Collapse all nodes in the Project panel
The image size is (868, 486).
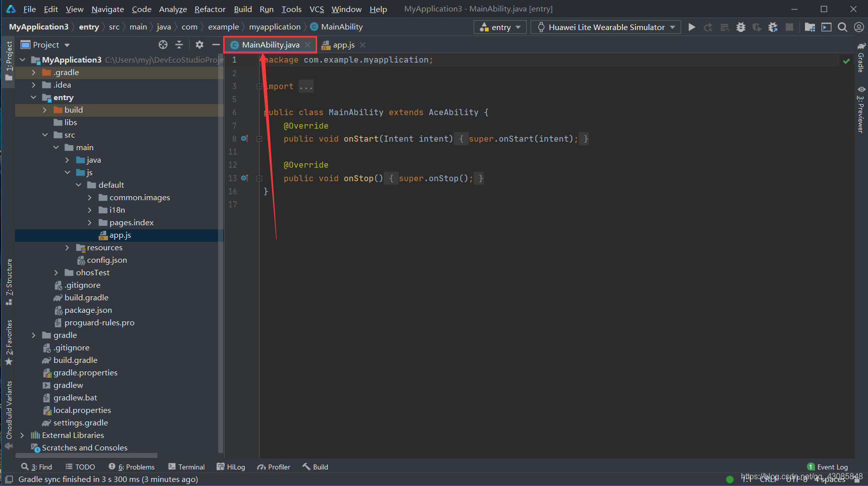pos(179,45)
